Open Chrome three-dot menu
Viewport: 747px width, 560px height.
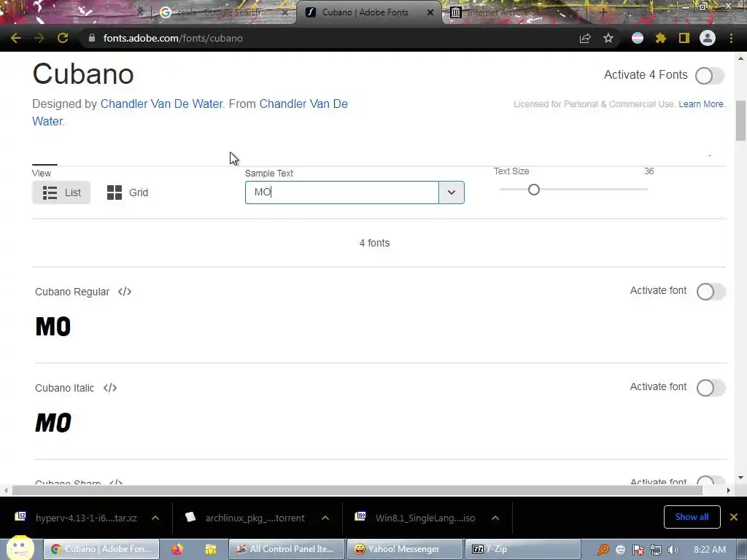[x=731, y=38]
